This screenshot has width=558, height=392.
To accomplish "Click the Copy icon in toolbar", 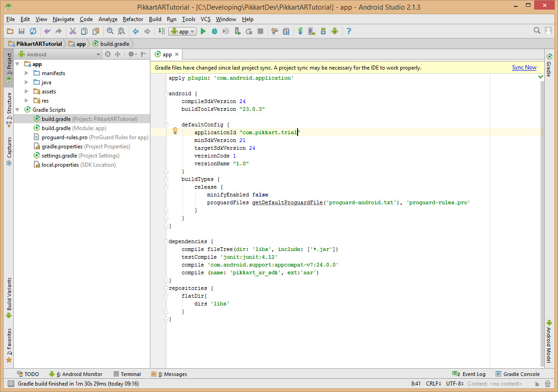I will click(x=84, y=31).
